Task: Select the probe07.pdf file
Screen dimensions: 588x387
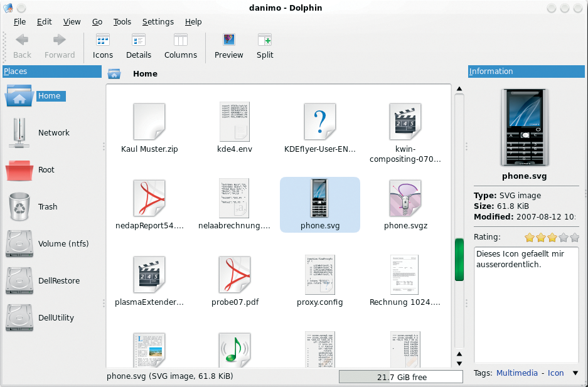Action: coord(235,281)
